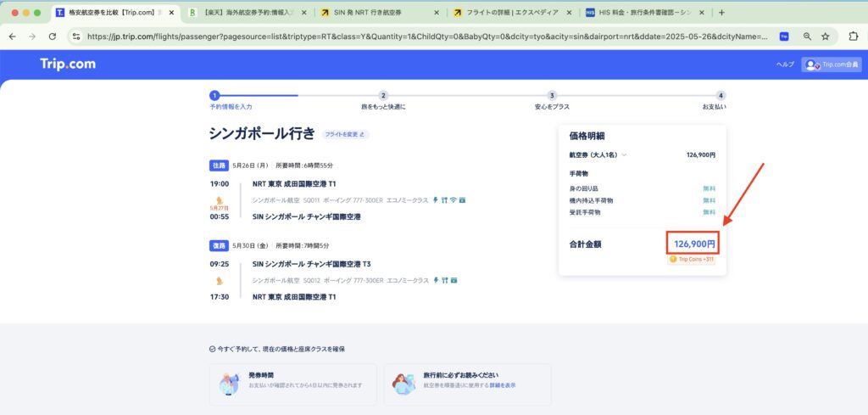Viewport: 868px width, 415px height.
Task: Click the 価格明細 heading
Action: (587, 136)
